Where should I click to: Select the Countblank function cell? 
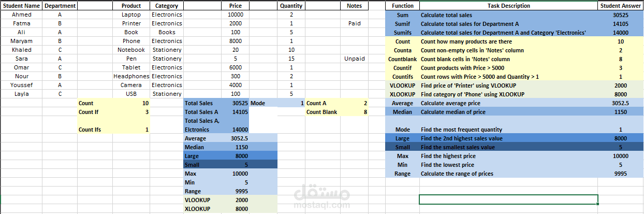pos(402,59)
